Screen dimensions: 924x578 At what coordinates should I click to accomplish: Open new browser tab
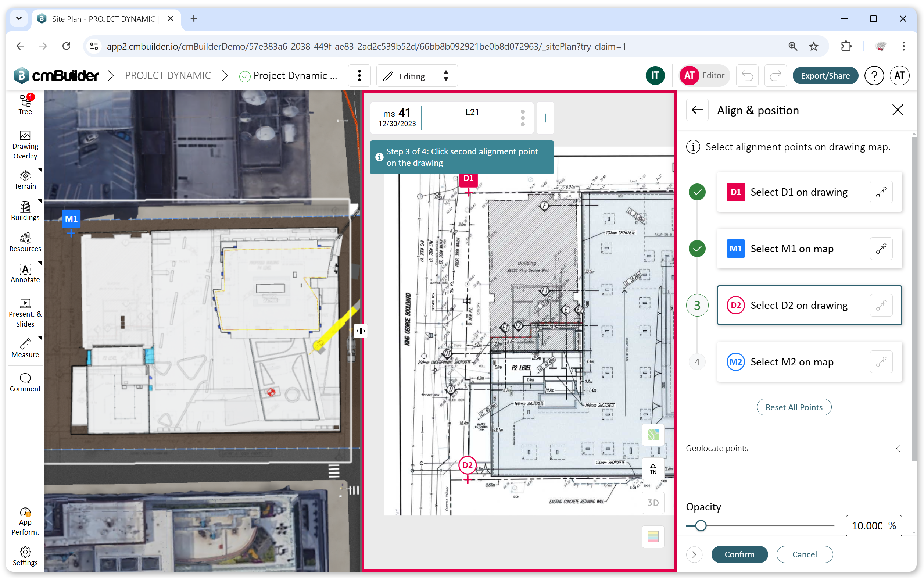click(x=194, y=18)
